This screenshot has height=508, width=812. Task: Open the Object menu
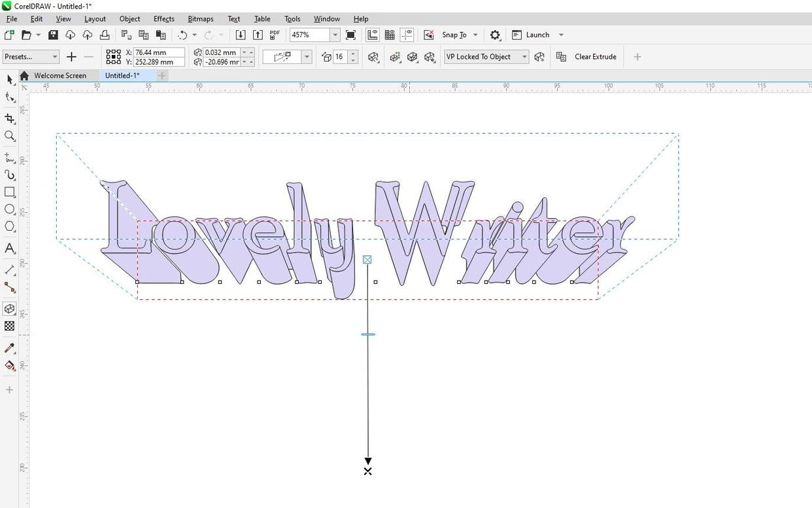tap(129, 18)
